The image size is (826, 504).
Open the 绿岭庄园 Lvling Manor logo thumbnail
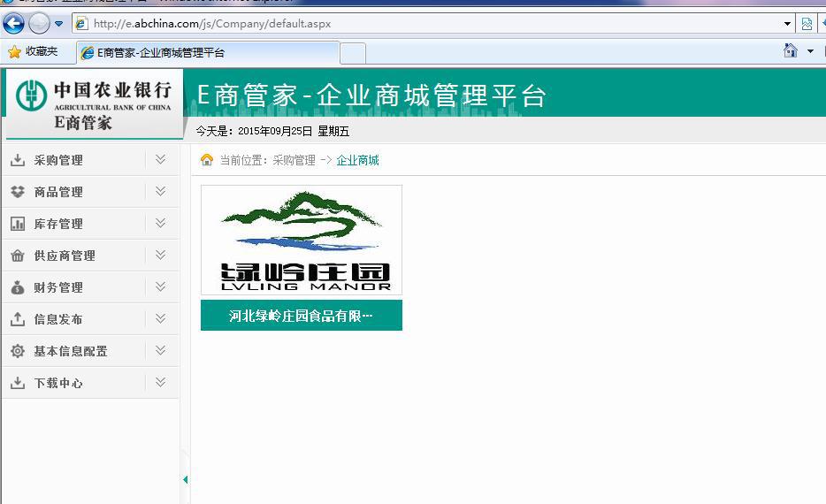(x=302, y=241)
